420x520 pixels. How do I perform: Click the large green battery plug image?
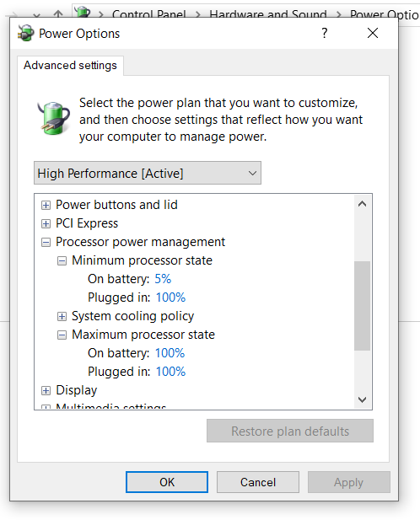tap(54, 118)
